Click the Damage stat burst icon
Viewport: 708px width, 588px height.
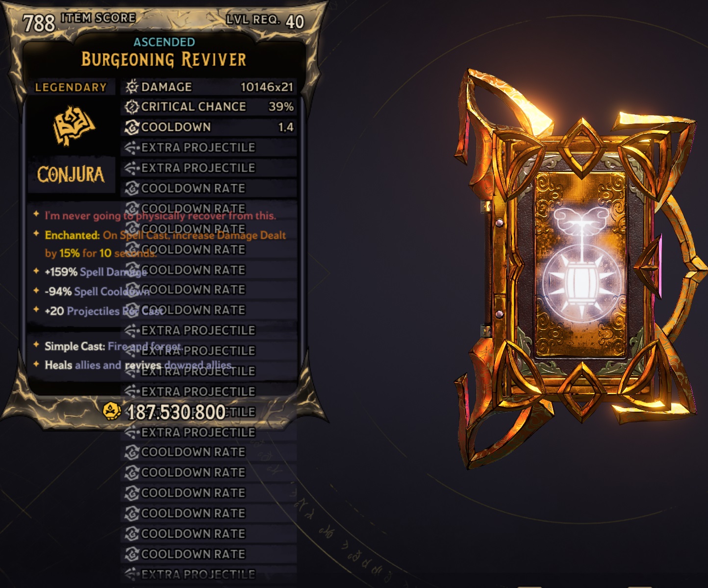point(131,87)
